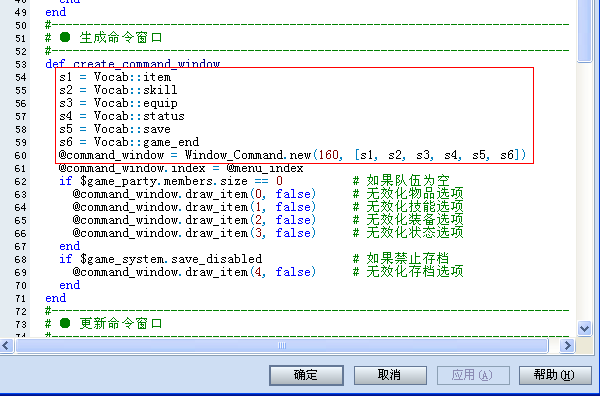Click 'draw_item(1, false)' code on line 64

(x=251, y=207)
